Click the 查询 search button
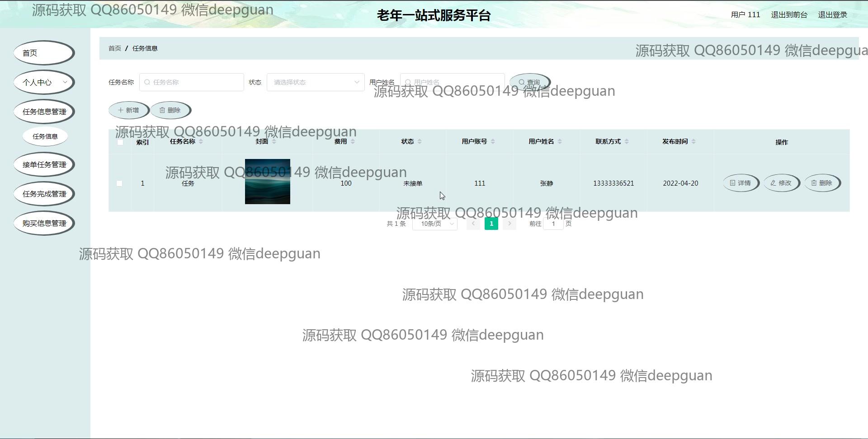 529,82
